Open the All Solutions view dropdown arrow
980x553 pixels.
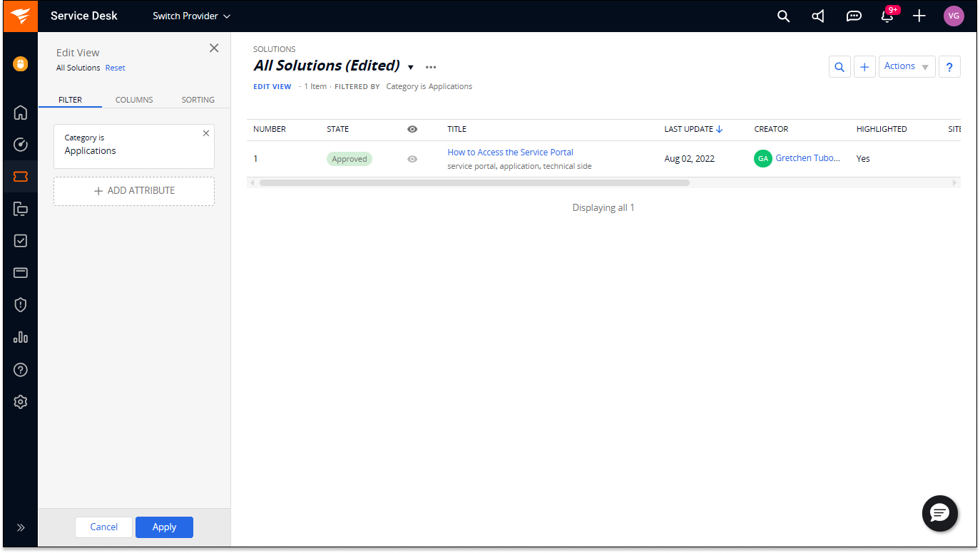[x=411, y=67]
